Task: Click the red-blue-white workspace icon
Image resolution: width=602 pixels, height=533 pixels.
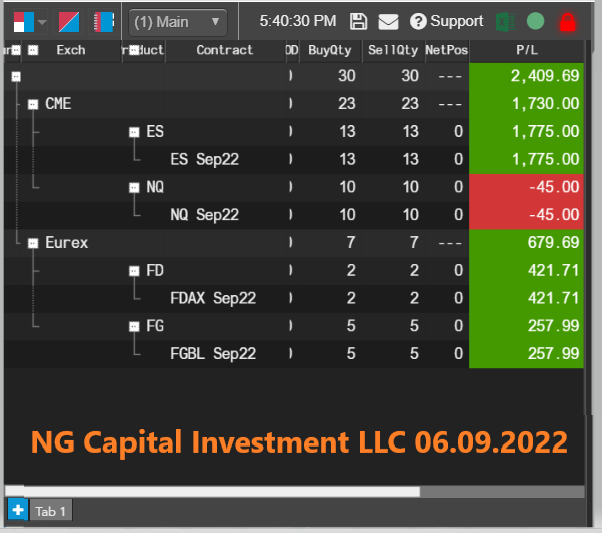Action: [24, 22]
